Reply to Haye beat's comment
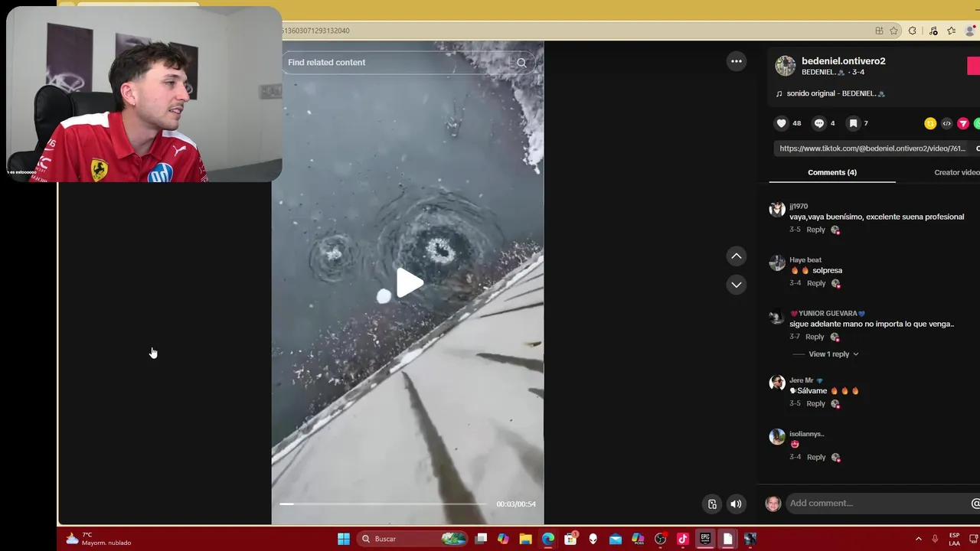980x551 pixels. (x=816, y=283)
